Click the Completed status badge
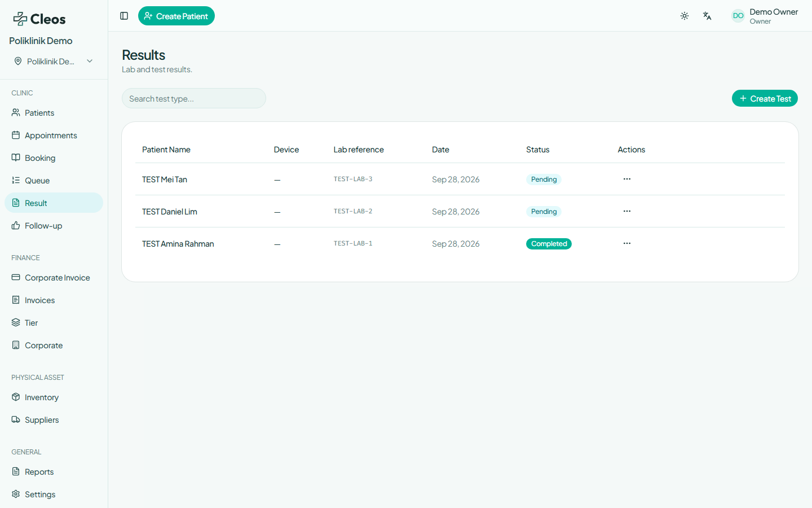This screenshot has width=812, height=508. tap(549, 244)
